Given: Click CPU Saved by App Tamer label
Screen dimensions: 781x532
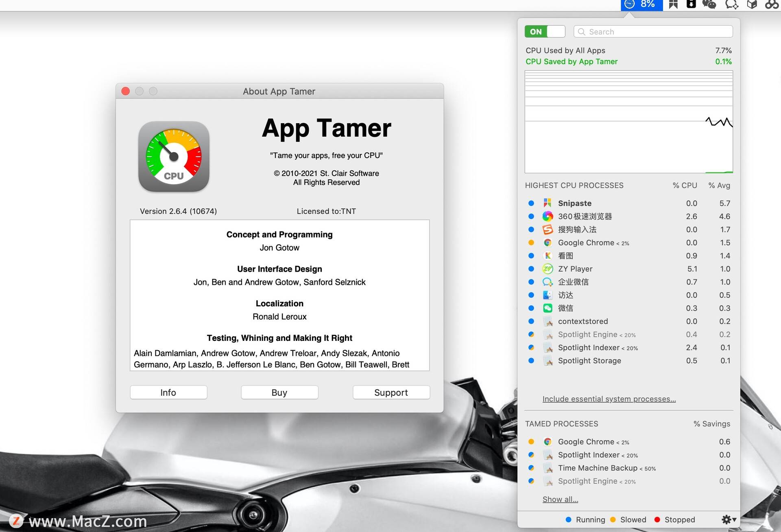Looking at the screenshot, I should [x=572, y=61].
